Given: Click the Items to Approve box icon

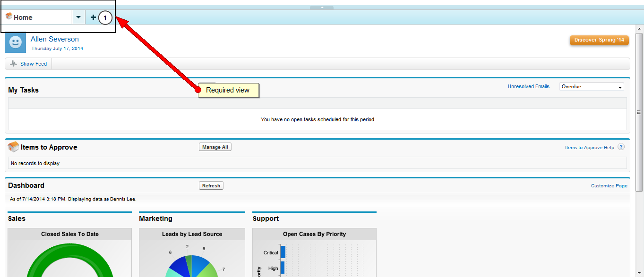Looking at the screenshot, I should 13,147.
